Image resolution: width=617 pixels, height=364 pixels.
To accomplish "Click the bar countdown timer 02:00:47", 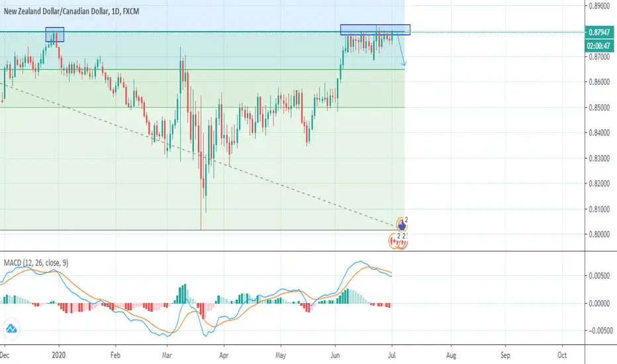I will click(x=600, y=46).
